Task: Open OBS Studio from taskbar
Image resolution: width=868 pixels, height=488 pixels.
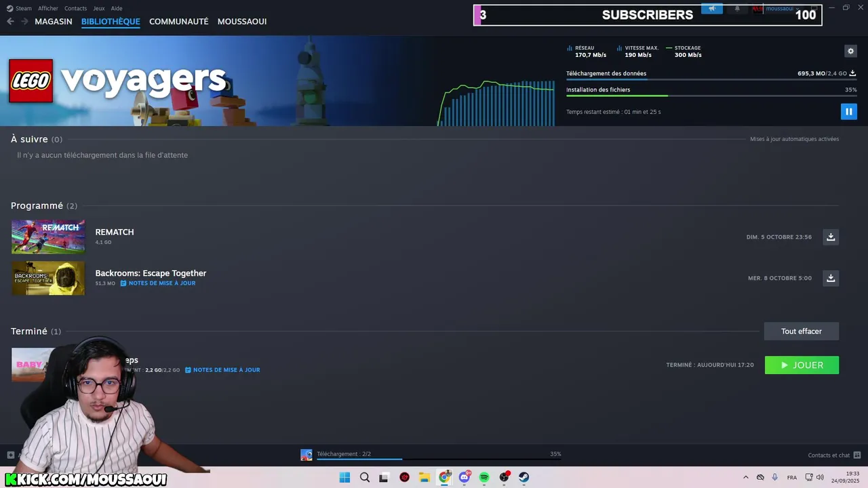Action: (x=505, y=477)
